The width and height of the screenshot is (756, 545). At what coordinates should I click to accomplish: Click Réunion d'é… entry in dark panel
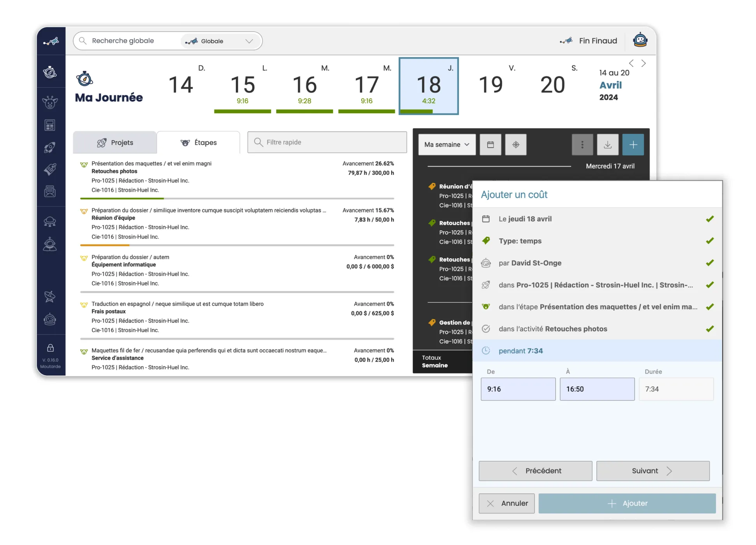[450, 196]
